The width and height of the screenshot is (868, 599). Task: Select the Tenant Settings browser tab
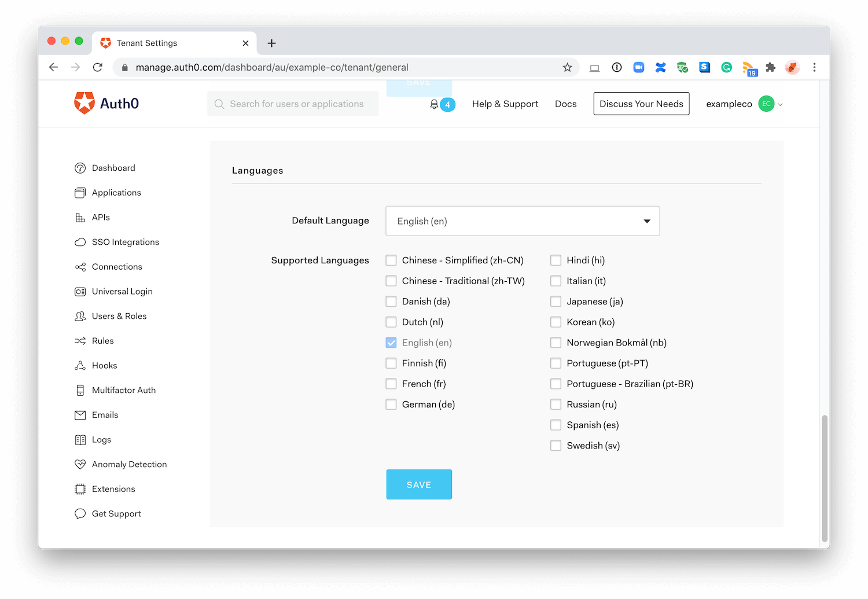(174, 43)
